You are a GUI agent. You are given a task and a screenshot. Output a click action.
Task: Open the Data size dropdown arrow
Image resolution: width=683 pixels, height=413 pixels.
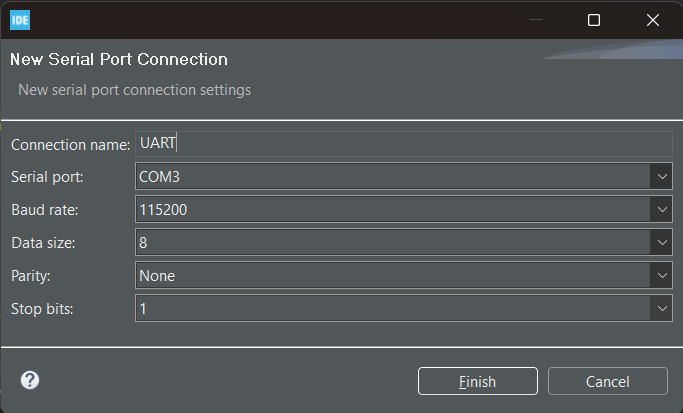[x=662, y=243]
